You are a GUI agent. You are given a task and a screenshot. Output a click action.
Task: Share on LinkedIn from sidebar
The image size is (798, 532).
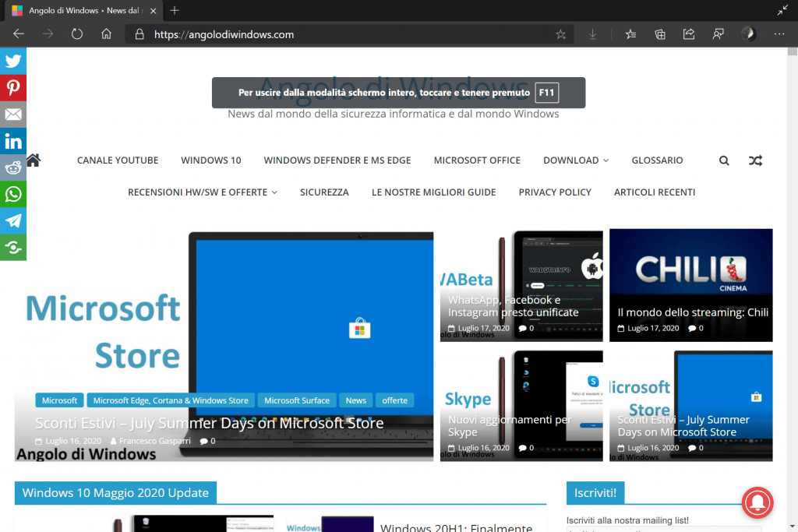(x=13, y=141)
